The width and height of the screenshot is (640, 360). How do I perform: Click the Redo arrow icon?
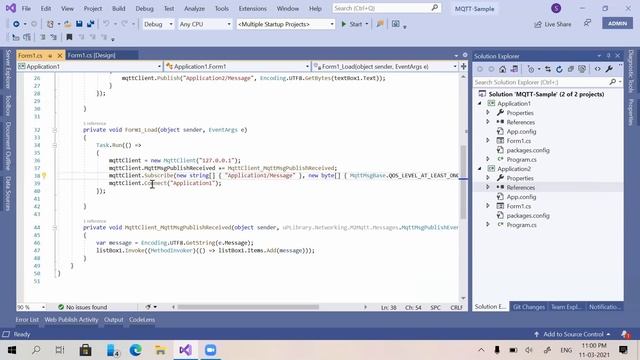(x=124, y=24)
